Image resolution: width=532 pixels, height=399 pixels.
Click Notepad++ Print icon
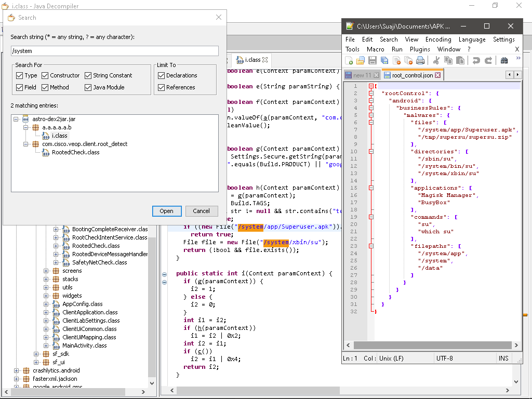coord(420,61)
